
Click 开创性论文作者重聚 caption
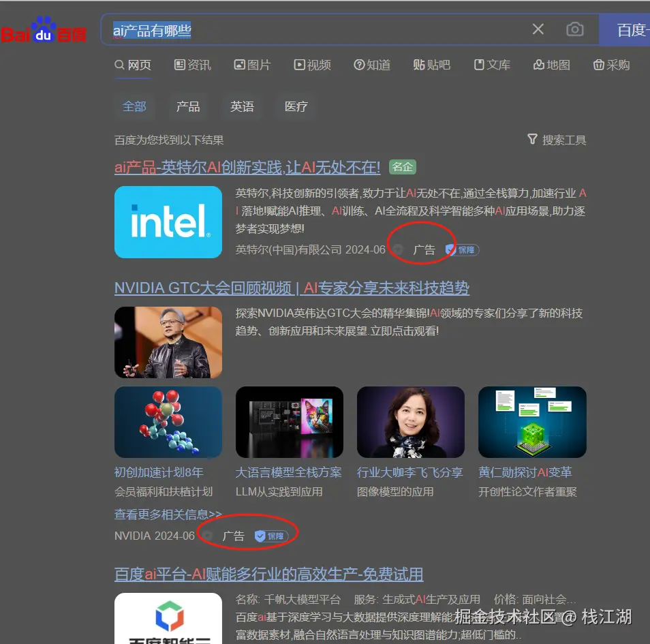(528, 492)
